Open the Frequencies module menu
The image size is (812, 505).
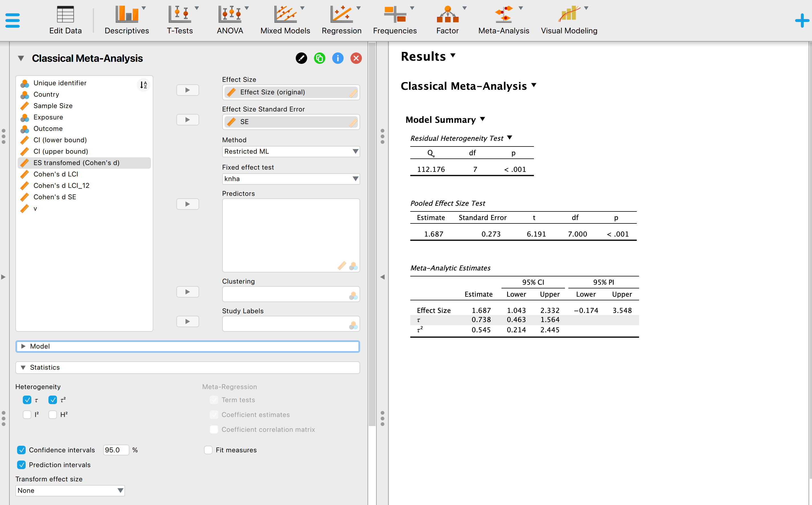coord(395,20)
